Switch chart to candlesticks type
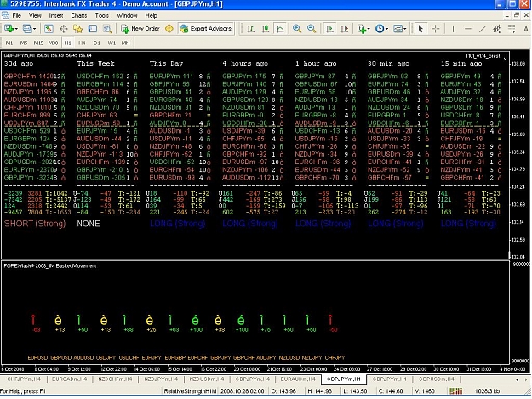 (266, 29)
